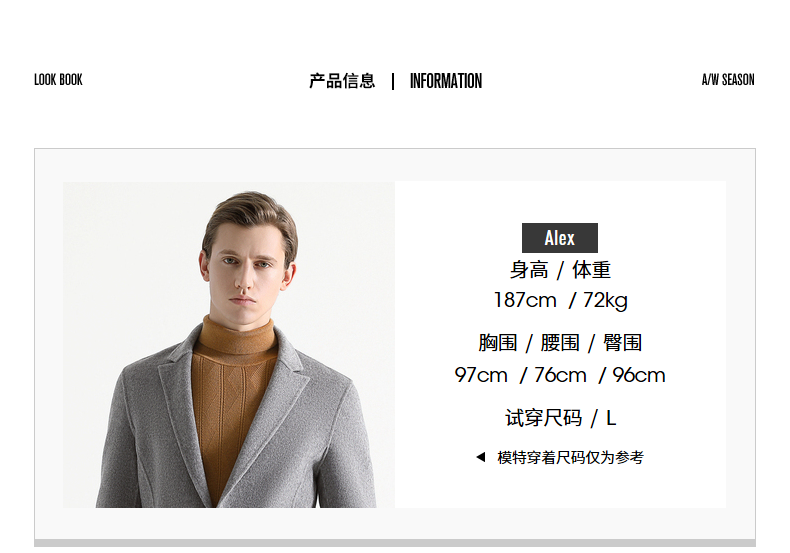790x553 pixels.
Task: Click the INFORMATION heading text
Action: tap(446, 81)
